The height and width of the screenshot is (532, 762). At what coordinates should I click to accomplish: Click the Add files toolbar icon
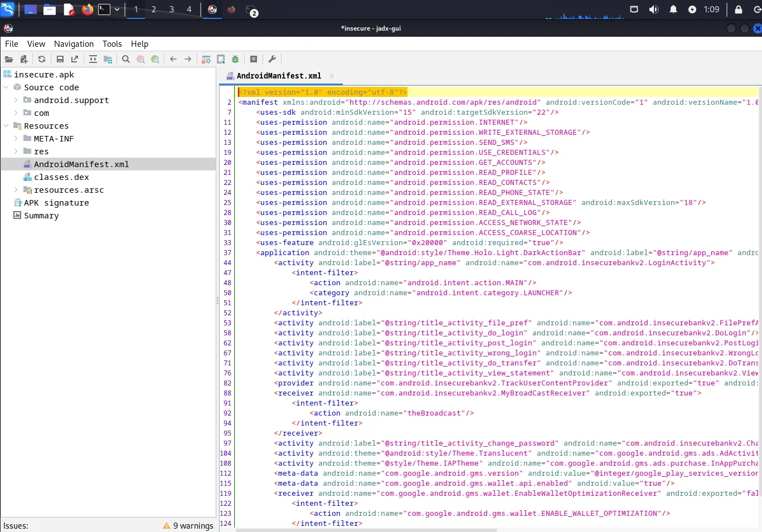tap(23, 59)
